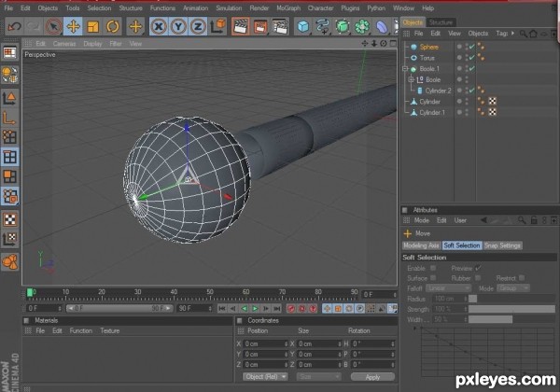Open render to Picture Viewer icon
560x392 pixels.
(260, 26)
